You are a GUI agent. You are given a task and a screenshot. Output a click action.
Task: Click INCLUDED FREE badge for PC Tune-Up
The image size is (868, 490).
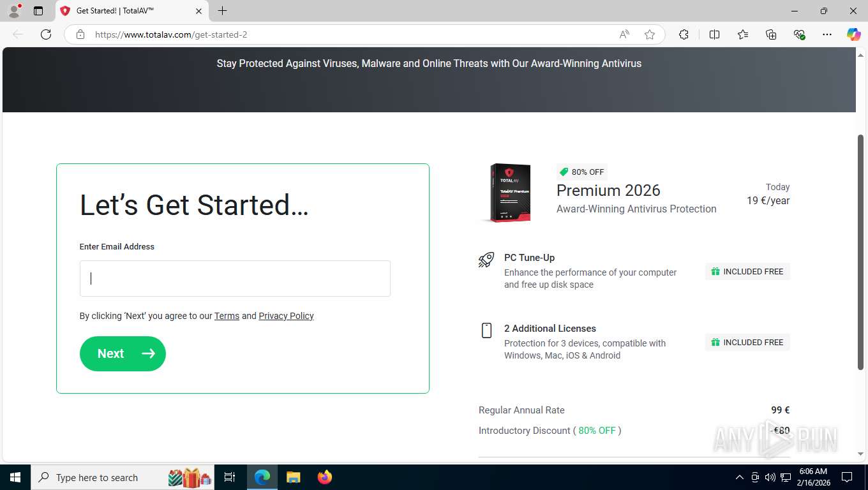pos(747,271)
